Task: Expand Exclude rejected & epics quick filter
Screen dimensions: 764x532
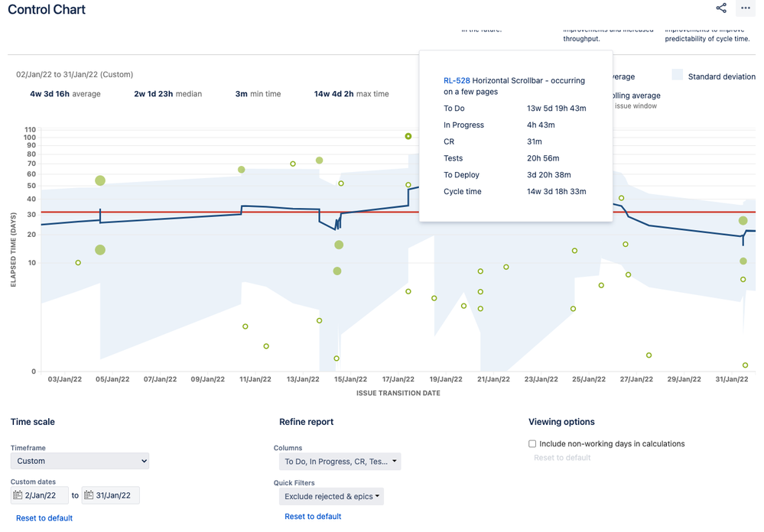Action: (331, 496)
